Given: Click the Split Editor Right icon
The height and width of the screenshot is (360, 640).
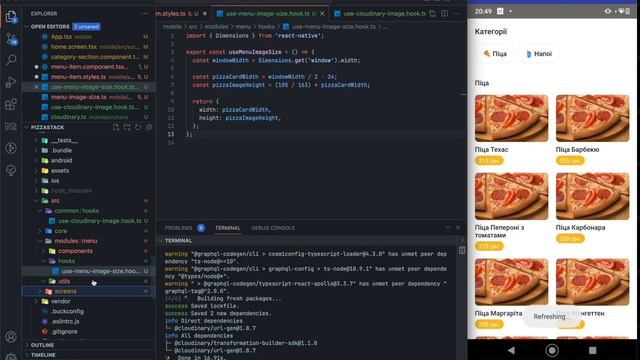Looking at the screenshot, I should click(x=444, y=13).
